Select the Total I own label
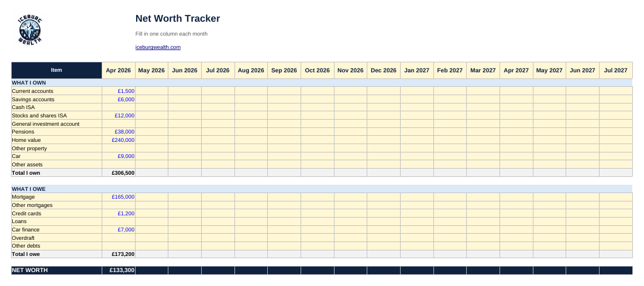This screenshot has height=286, width=644. pyautogui.click(x=57, y=173)
